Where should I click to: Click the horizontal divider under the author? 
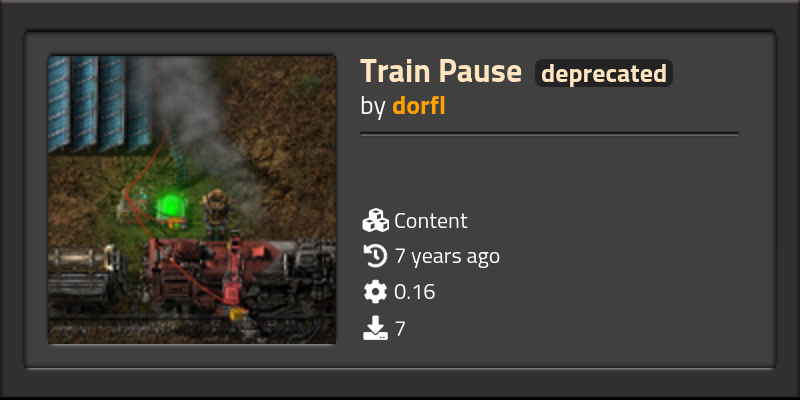(x=549, y=134)
